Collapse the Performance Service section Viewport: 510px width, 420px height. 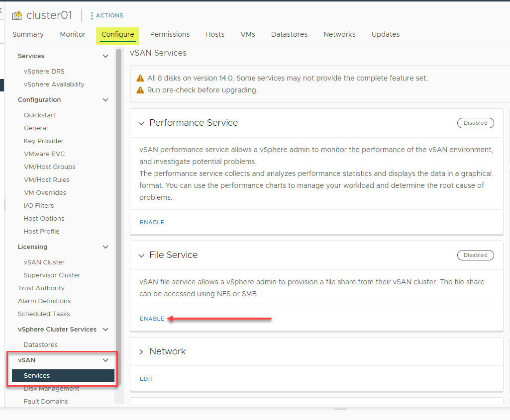pyautogui.click(x=141, y=123)
